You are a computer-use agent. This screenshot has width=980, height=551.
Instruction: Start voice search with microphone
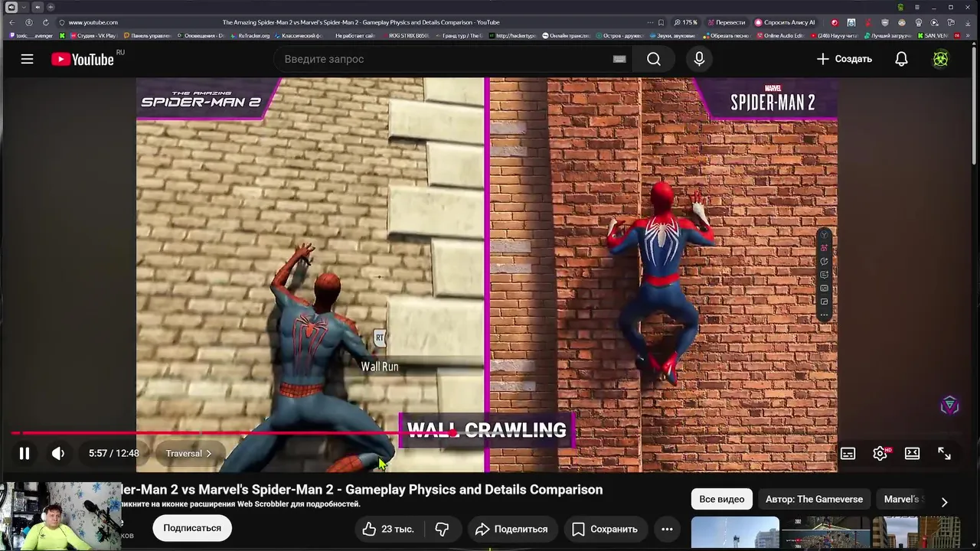699,59
